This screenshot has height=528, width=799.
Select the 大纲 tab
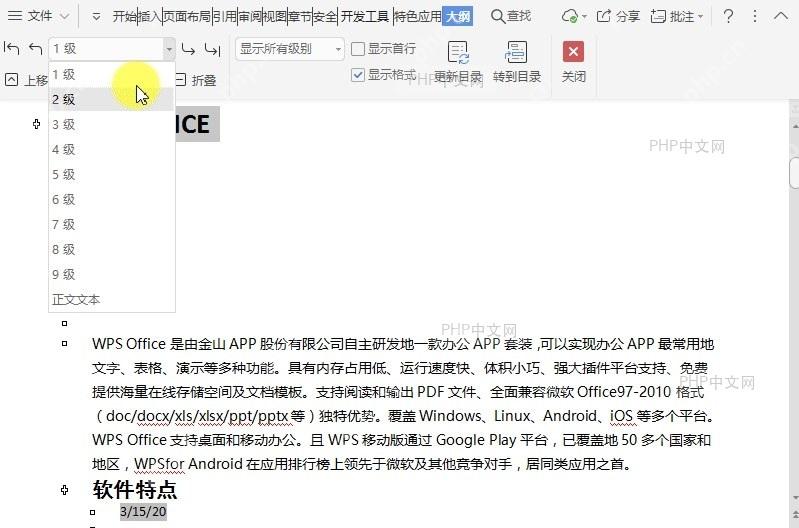pos(458,16)
